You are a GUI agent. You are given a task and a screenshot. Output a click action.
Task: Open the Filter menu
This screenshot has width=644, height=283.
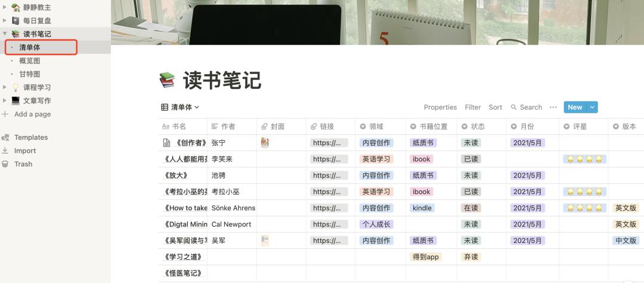pos(473,107)
